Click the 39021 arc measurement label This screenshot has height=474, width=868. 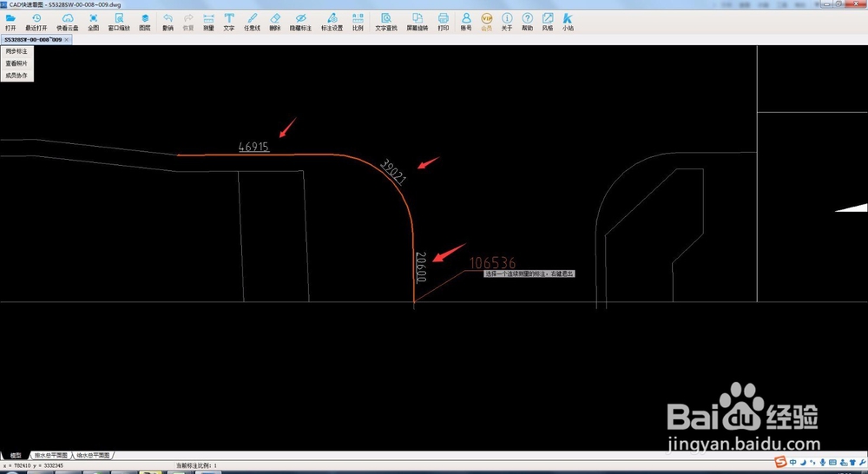[x=393, y=172]
